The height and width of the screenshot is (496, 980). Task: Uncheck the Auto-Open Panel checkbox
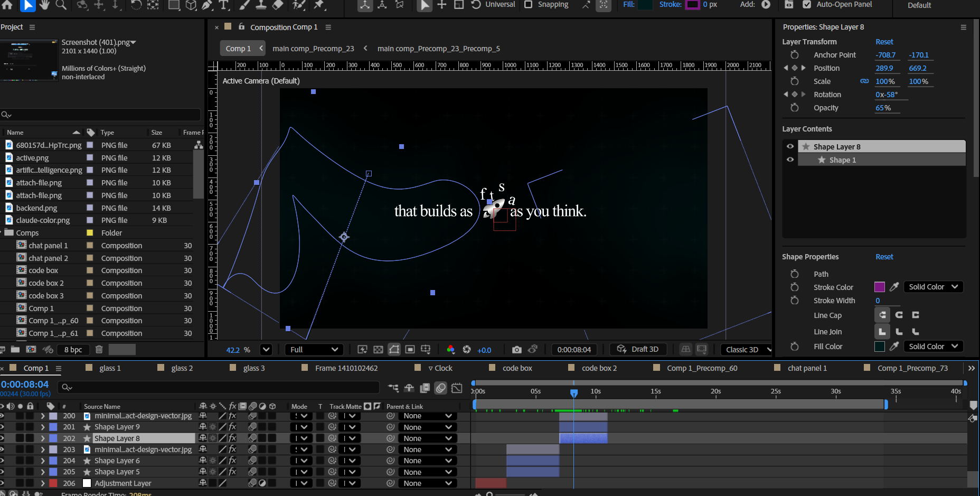[807, 4]
